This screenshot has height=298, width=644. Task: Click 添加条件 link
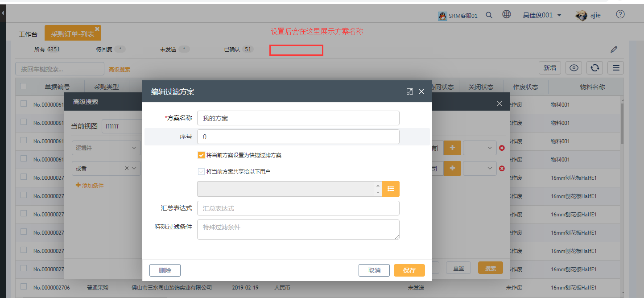pyautogui.click(x=90, y=185)
